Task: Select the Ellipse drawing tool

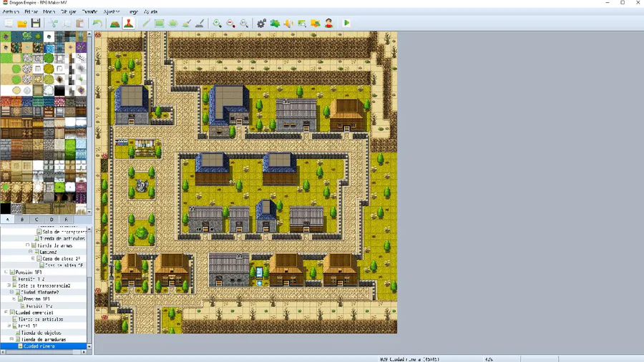Action: click(173, 24)
